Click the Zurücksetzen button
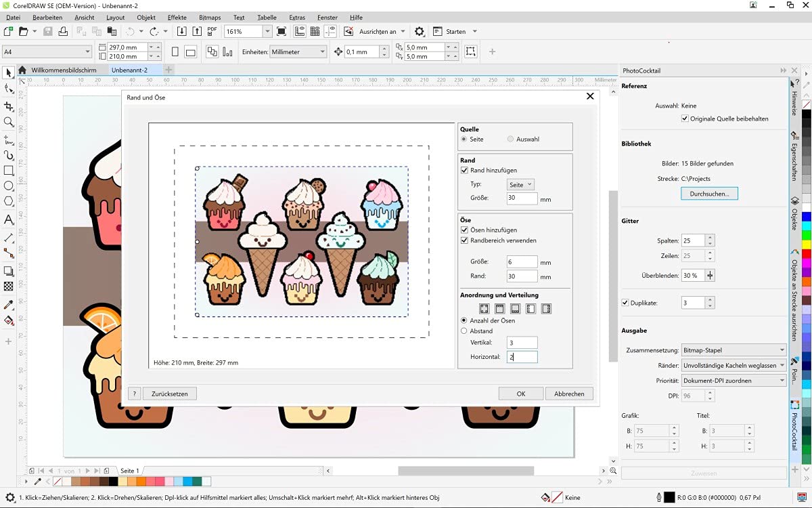 [x=170, y=394]
